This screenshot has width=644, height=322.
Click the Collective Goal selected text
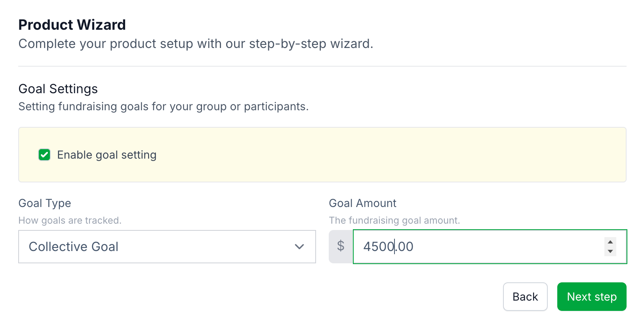(x=74, y=247)
